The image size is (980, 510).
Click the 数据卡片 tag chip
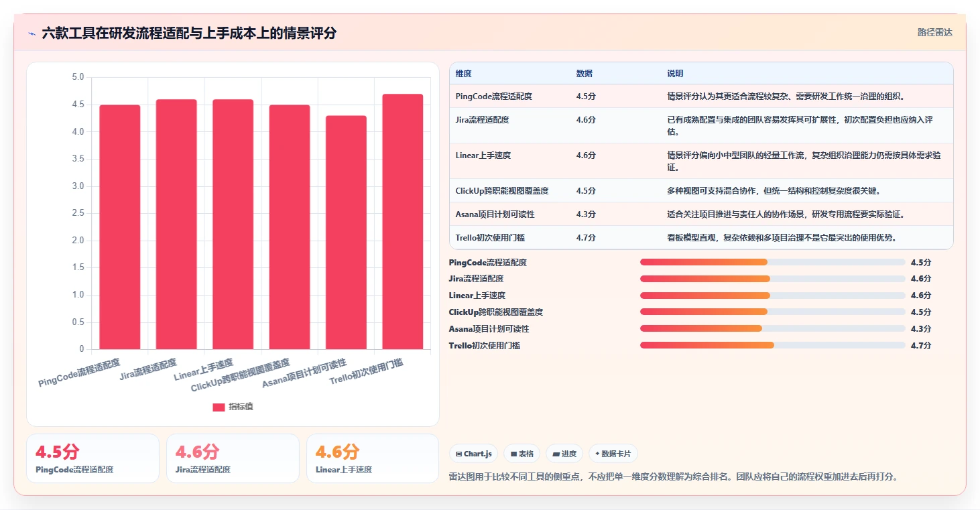tap(613, 454)
